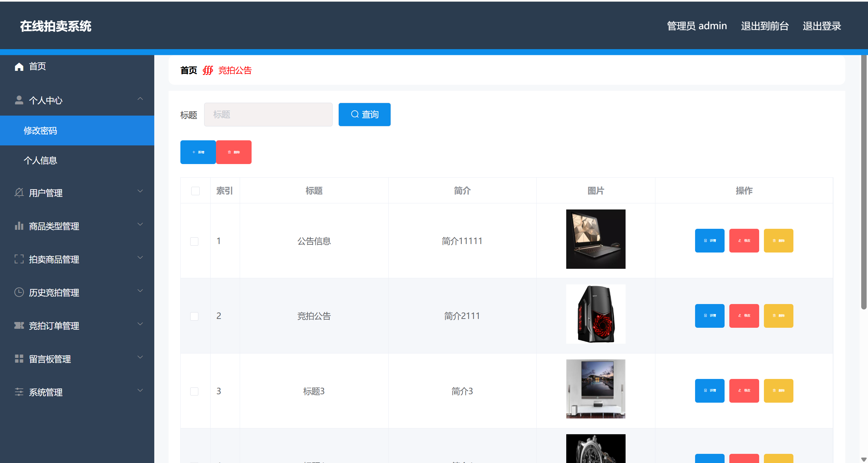Tick the checkbox for row 公告信息

pos(194,241)
